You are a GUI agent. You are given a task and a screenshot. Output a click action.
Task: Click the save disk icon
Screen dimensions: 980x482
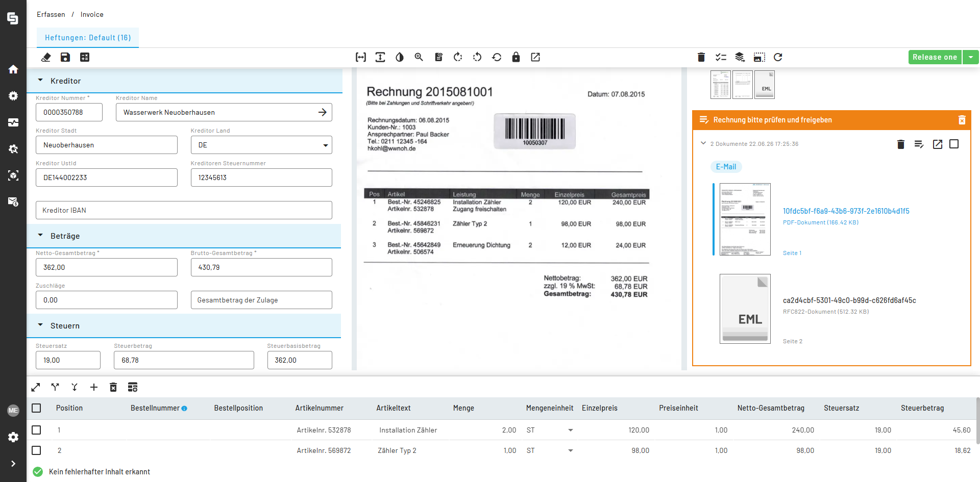tap(65, 57)
